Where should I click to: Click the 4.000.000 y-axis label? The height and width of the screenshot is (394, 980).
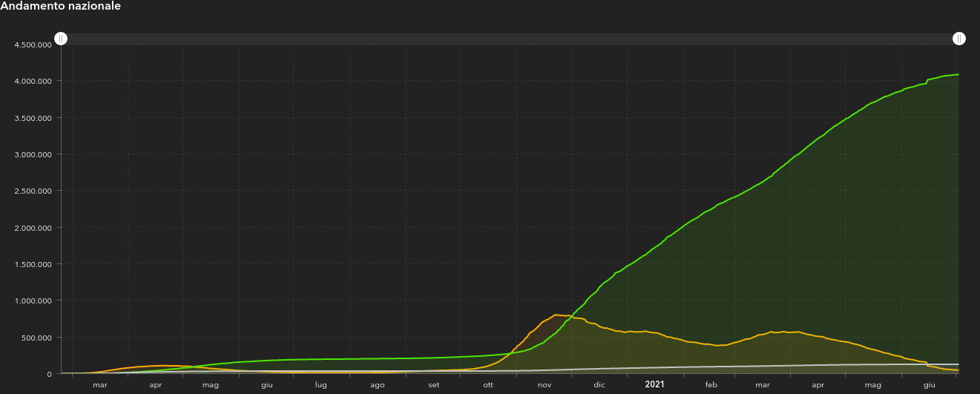point(33,81)
